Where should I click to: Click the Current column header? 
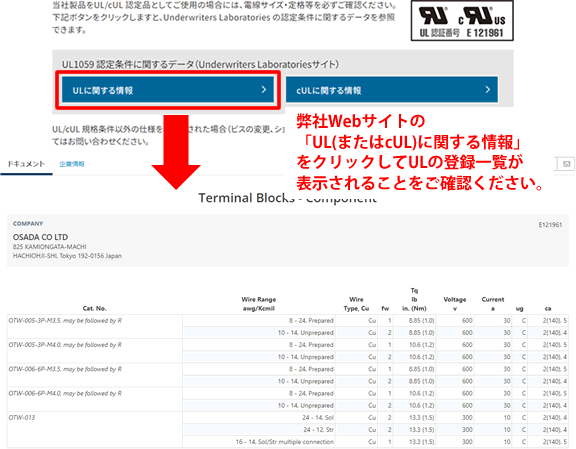pyautogui.click(x=493, y=304)
